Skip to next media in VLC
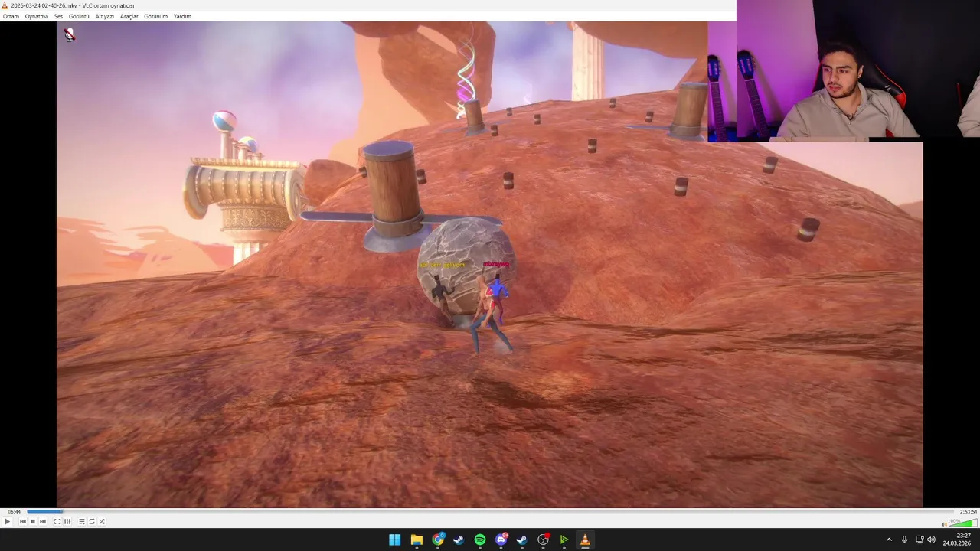Viewport: 980px width, 551px height. click(42, 521)
